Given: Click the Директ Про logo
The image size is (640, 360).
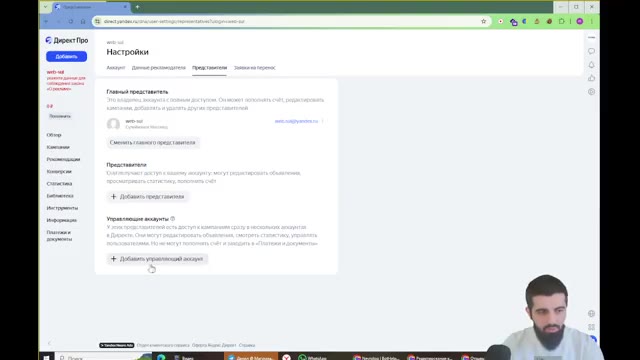Looking at the screenshot, I should click(x=67, y=40).
